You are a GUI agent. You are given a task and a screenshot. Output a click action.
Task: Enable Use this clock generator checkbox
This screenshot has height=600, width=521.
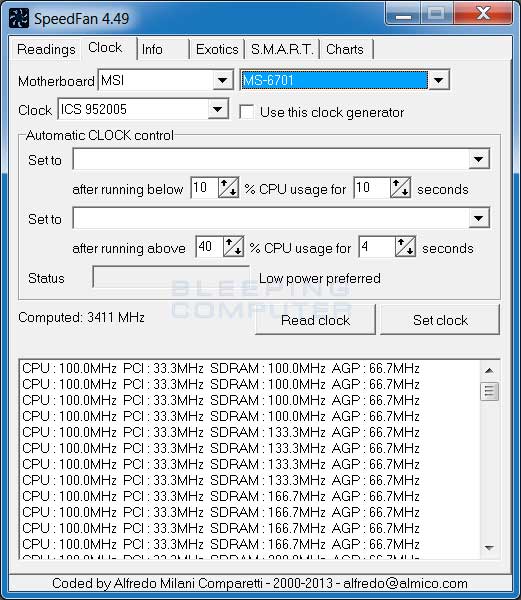[246, 112]
